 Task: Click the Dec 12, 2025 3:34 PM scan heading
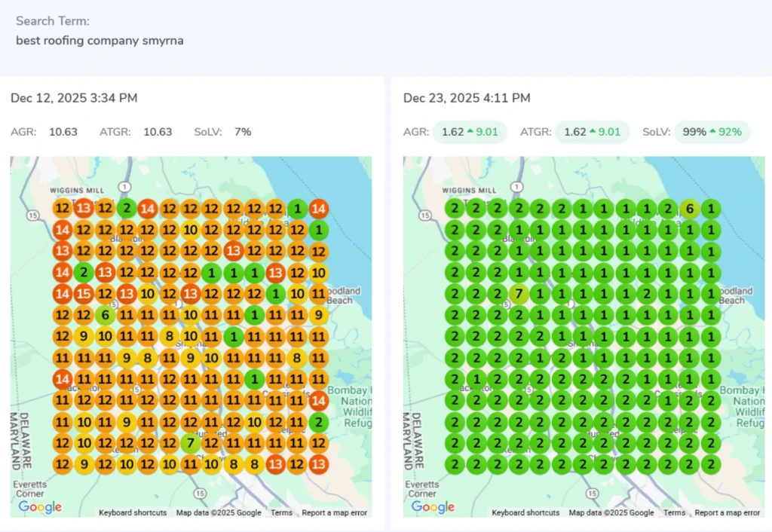pos(74,98)
